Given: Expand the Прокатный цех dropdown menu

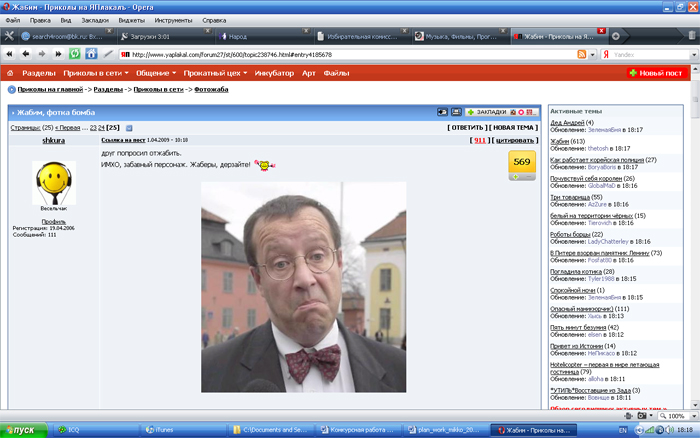Looking at the screenshot, I should [215, 73].
